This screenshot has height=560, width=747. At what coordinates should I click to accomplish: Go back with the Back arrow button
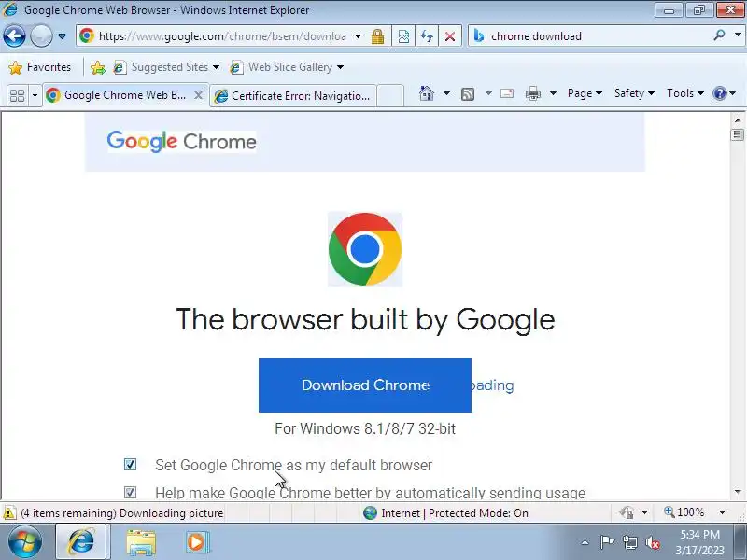click(14, 36)
